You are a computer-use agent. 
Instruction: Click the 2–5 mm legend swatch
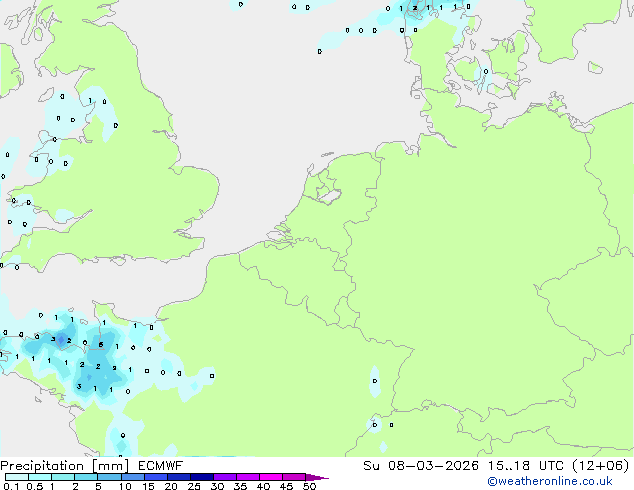(x=86, y=477)
